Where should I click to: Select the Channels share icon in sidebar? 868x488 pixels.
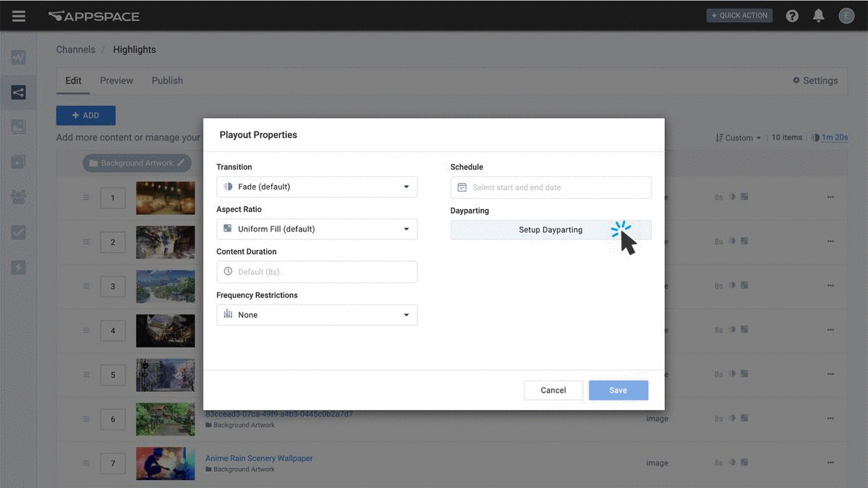click(18, 93)
